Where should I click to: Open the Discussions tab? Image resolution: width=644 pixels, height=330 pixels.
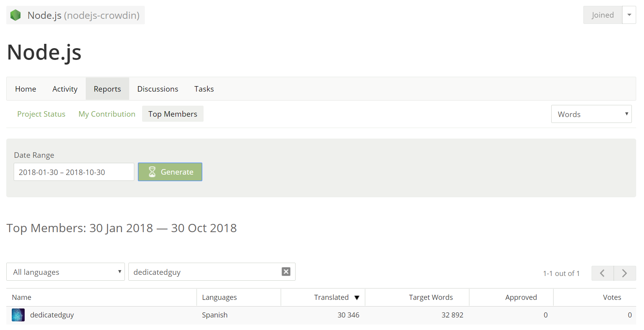(x=158, y=89)
